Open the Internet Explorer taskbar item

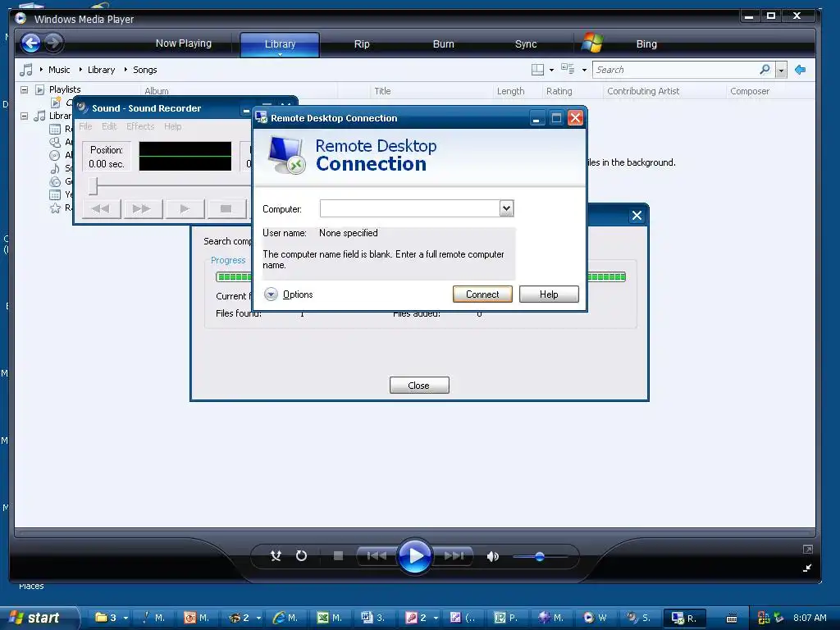[285, 618]
